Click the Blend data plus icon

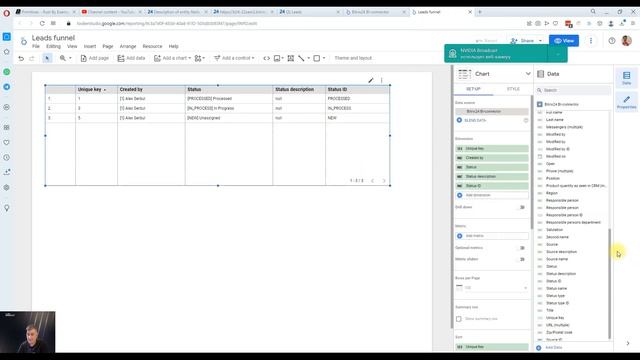pyautogui.click(x=459, y=120)
